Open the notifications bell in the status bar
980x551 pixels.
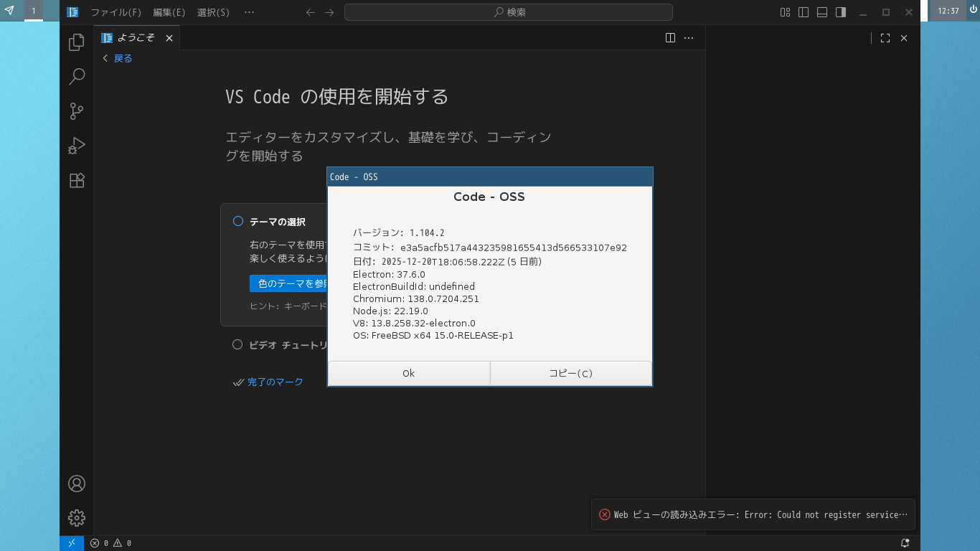click(x=905, y=543)
